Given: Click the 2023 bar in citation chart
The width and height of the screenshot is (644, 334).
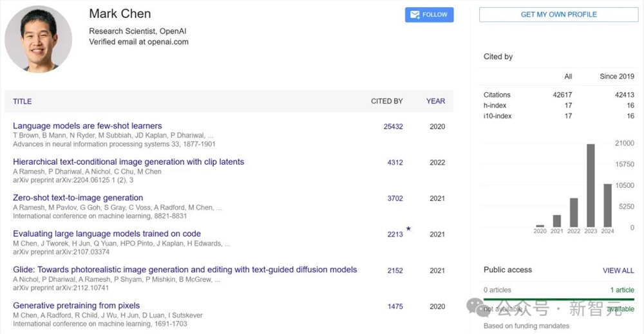Looking at the screenshot, I should click(x=590, y=185).
